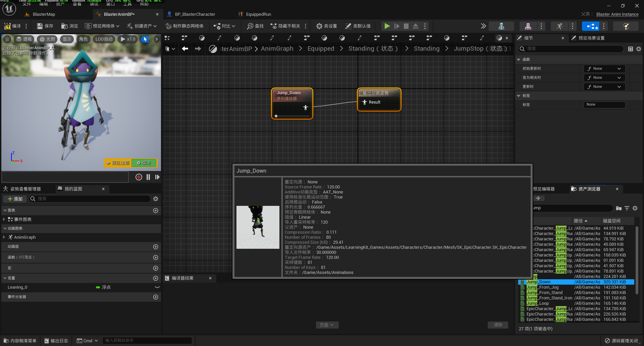Pause the preview animation

coord(148,177)
